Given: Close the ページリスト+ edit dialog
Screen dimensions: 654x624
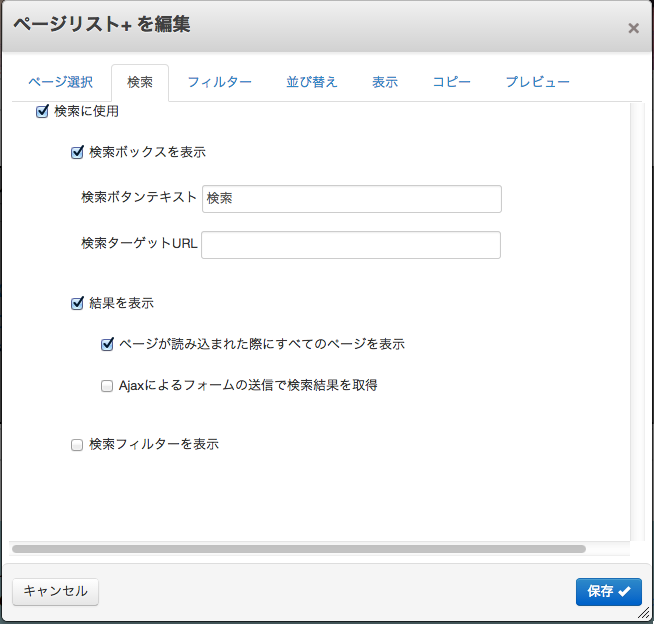Looking at the screenshot, I should click(633, 29).
